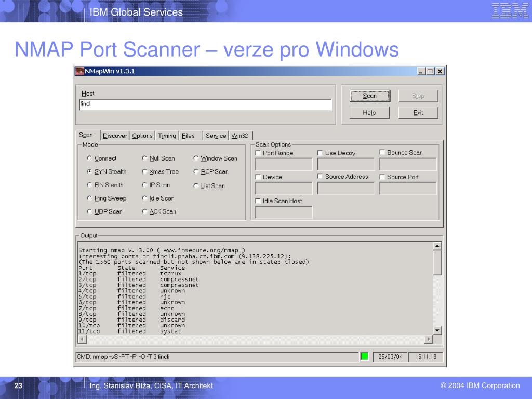The width and height of the screenshot is (532, 399).
Task: Click the '11/tcp filtered systat' output row
Action: click(129, 331)
